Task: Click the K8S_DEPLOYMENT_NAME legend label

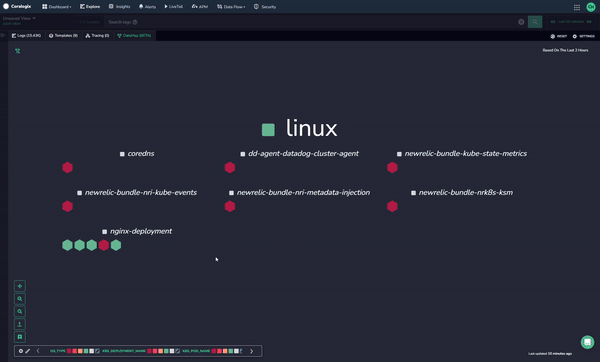Action: [x=124, y=351]
